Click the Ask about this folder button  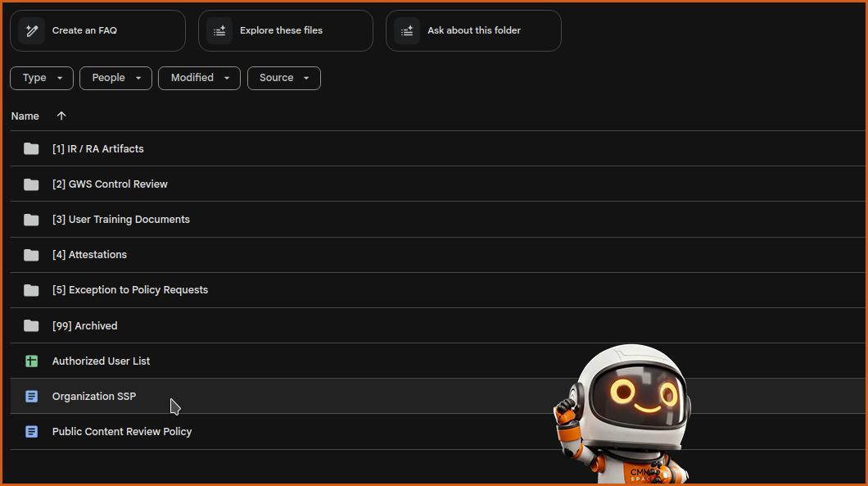(x=473, y=31)
